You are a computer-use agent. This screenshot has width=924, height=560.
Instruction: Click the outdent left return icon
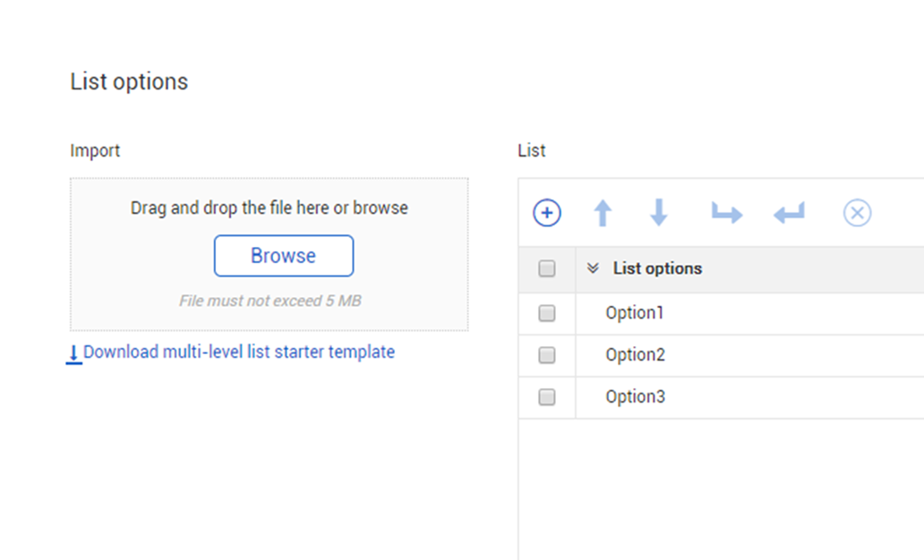coord(789,213)
